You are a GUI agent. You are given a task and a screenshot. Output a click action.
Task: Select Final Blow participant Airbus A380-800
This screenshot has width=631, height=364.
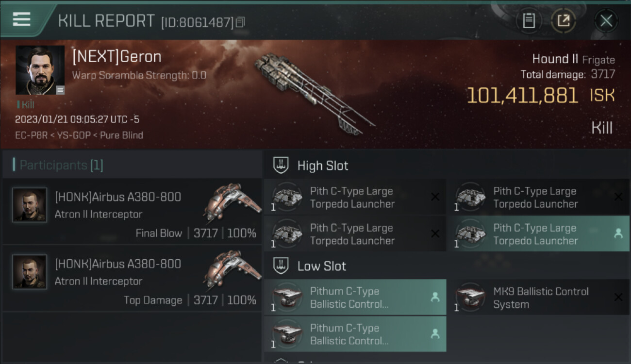pos(132,212)
